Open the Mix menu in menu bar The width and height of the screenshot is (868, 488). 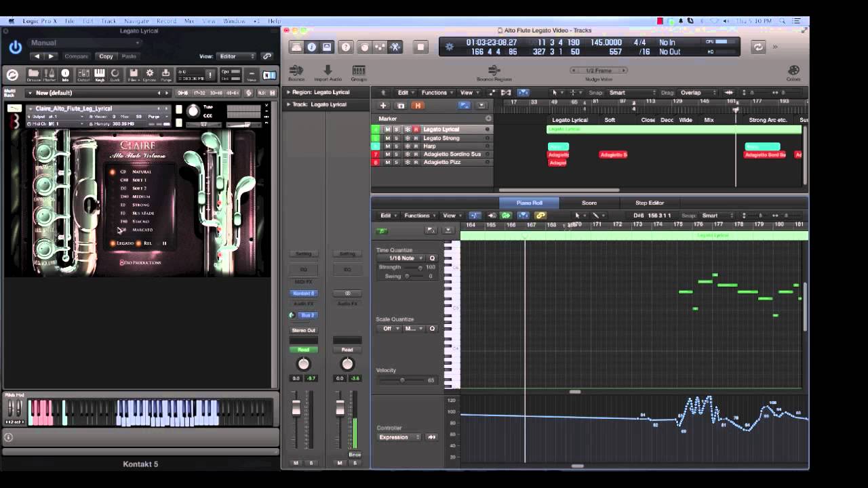point(189,21)
